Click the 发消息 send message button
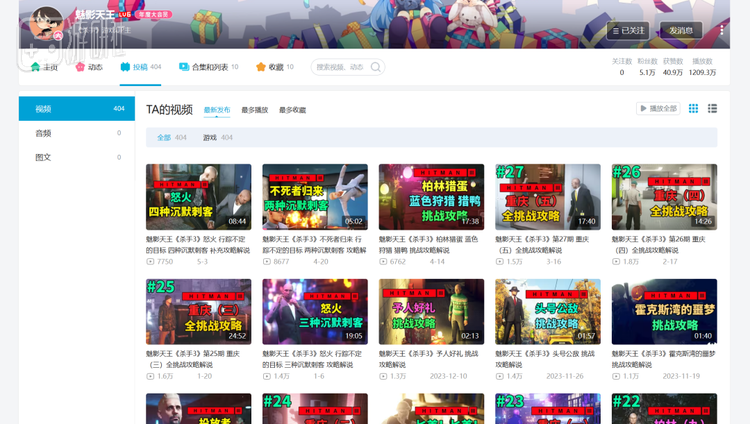 tap(681, 30)
